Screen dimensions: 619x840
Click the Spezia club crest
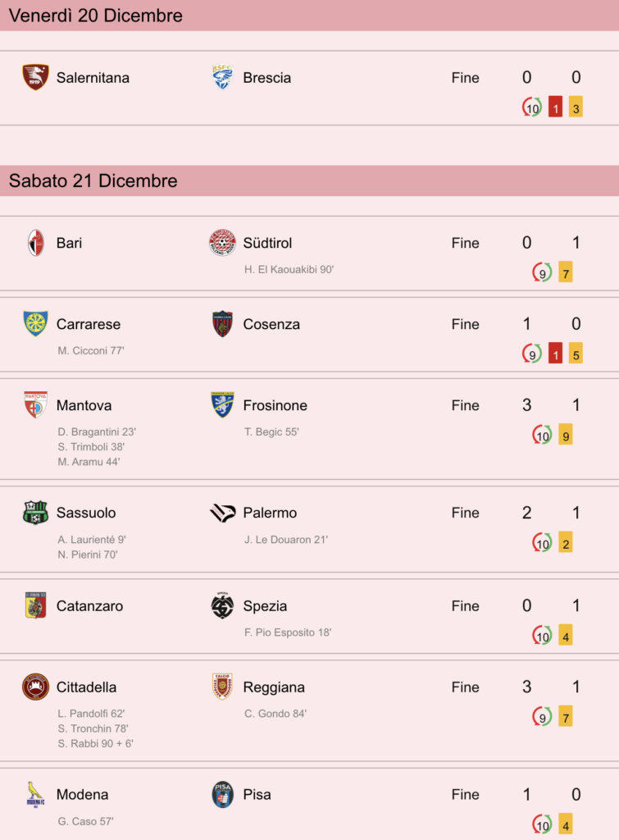(222, 605)
